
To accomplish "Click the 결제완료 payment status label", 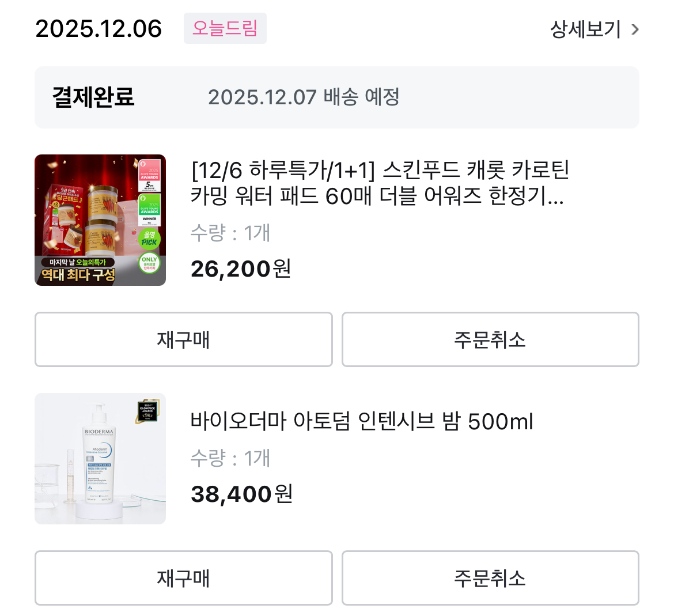I will point(93,97).
